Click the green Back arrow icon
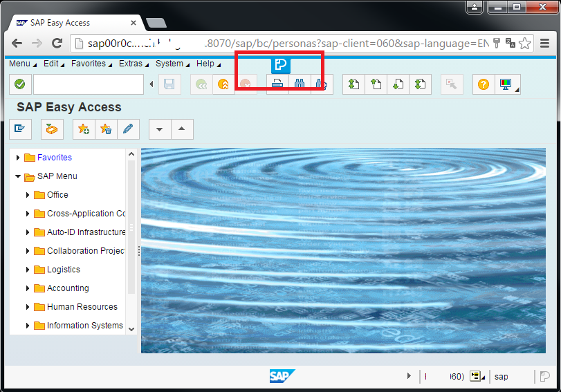 point(201,84)
